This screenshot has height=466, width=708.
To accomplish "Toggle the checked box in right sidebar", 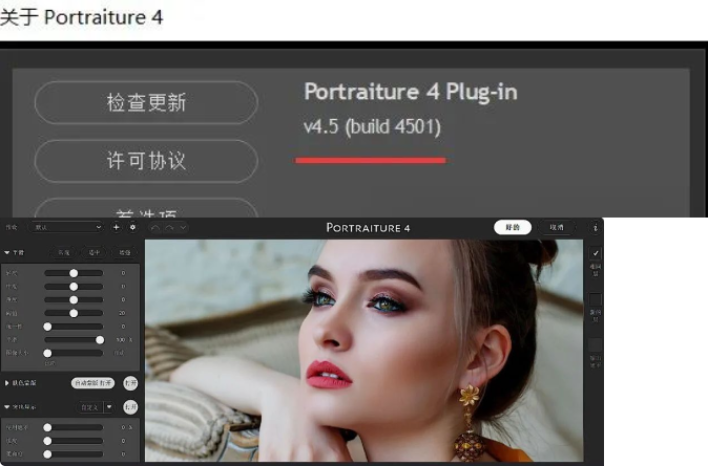I will pos(596,254).
